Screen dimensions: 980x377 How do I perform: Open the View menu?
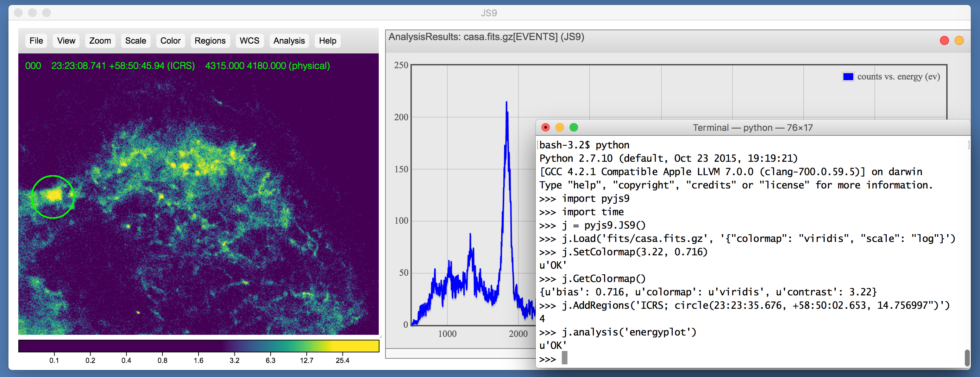66,41
